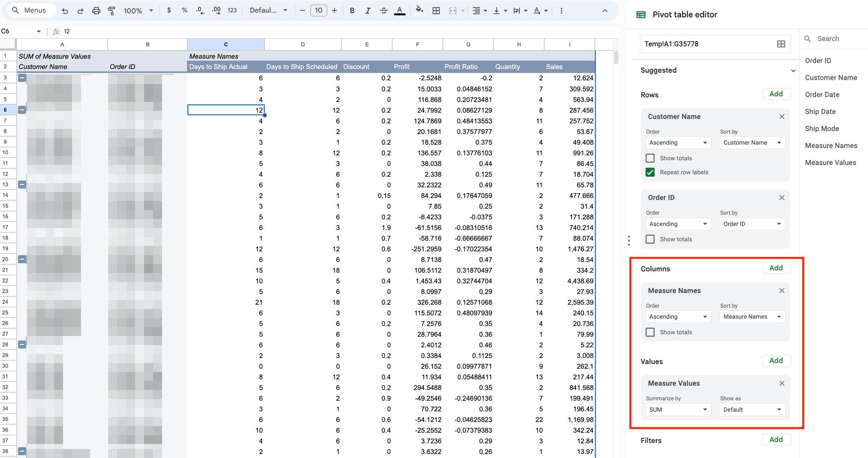The width and height of the screenshot is (868, 458).
Task: Open the Fill color picker
Action: [419, 11]
